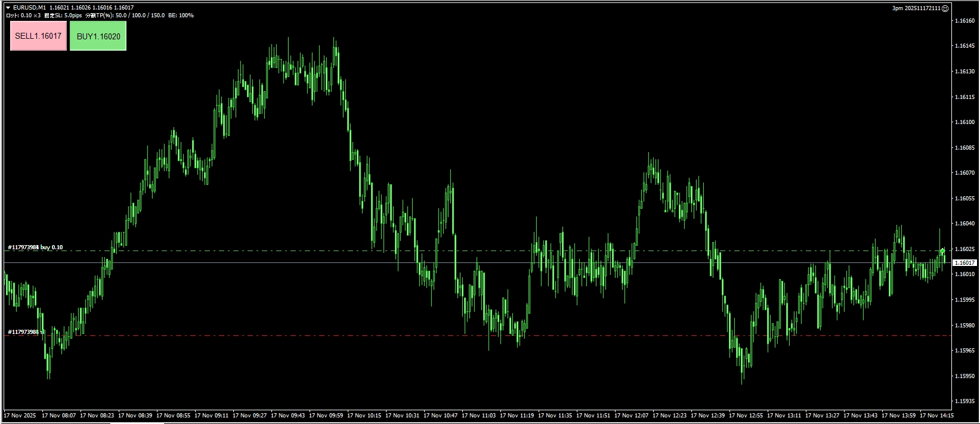The image size is (980, 424).
Task: Click the '17 Nov 10:47' time label
Action: pos(441,415)
